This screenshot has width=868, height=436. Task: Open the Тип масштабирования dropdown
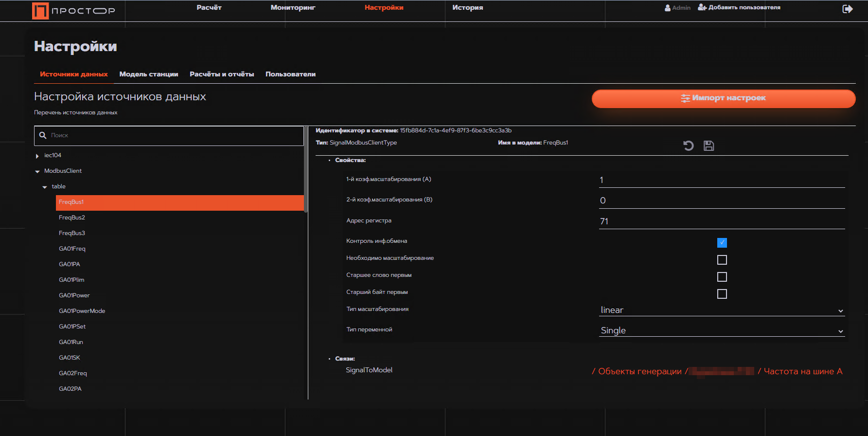[x=722, y=310]
